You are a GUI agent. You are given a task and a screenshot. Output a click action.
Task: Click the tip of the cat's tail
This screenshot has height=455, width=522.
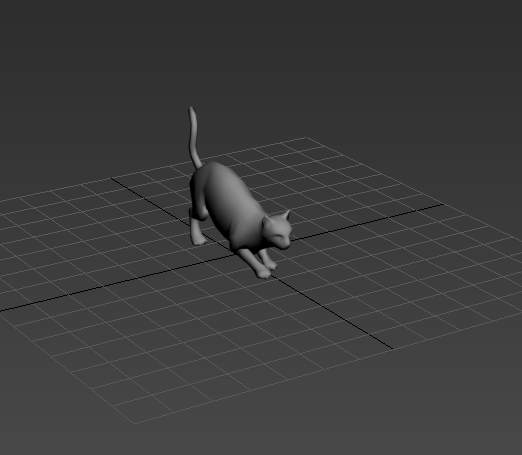(191, 109)
